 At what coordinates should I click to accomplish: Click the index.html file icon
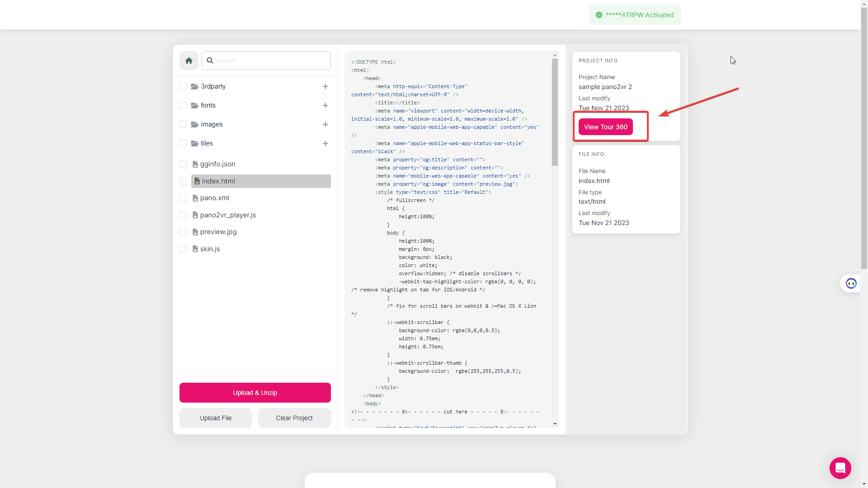tap(197, 181)
